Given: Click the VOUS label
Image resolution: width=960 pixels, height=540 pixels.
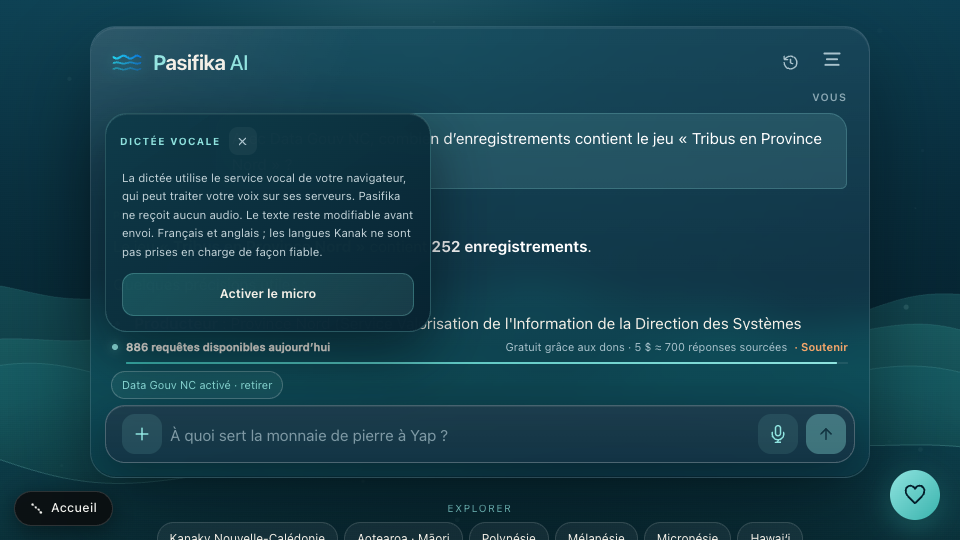Looking at the screenshot, I should [x=830, y=97].
